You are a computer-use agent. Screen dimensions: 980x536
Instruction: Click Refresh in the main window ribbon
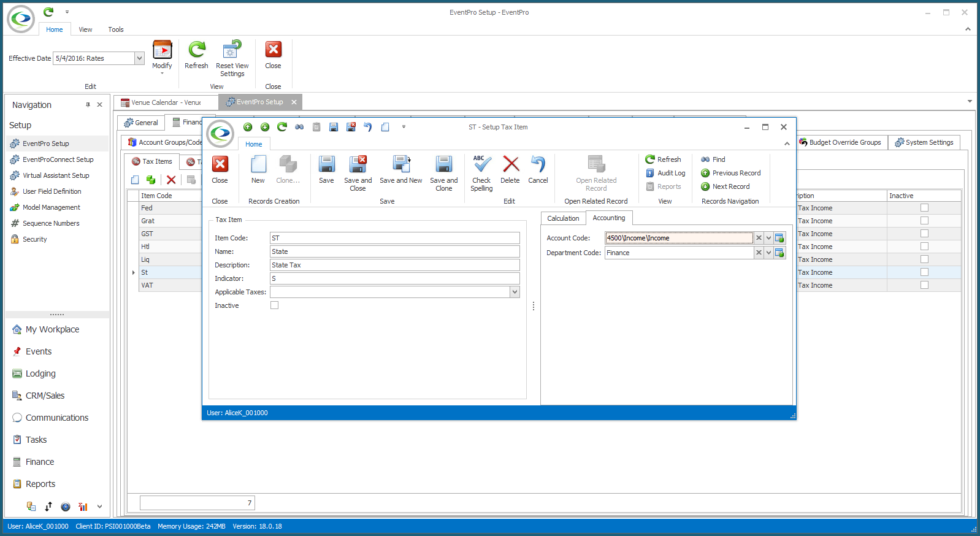(196, 55)
